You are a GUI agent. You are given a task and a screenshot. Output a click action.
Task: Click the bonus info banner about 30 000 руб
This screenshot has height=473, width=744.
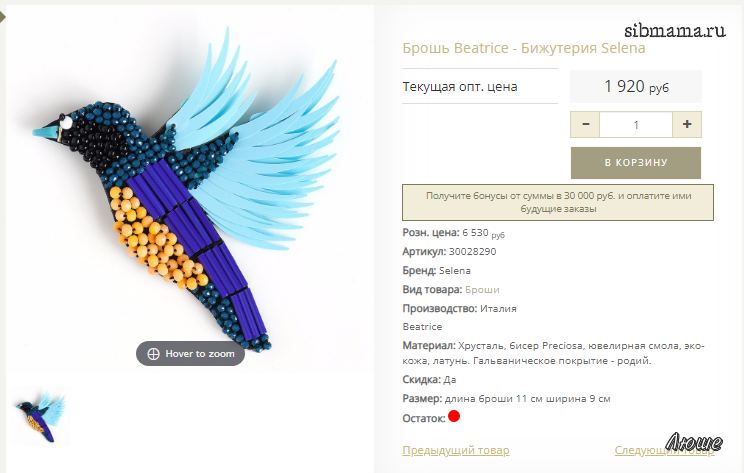click(558, 203)
